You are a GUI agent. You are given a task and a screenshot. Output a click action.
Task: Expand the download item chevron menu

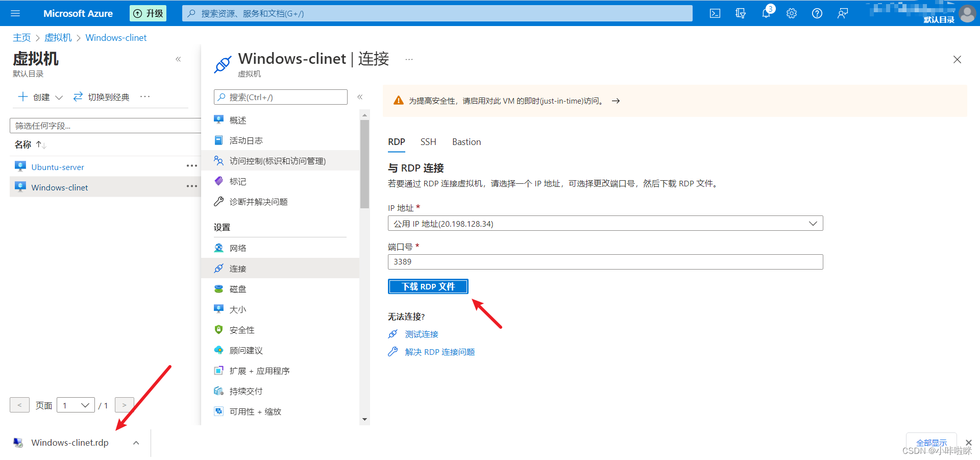(136, 443)
